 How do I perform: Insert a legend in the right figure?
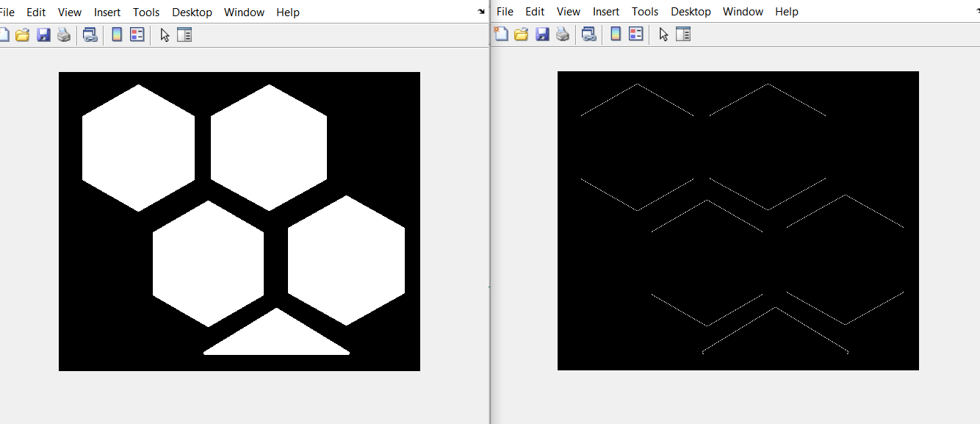[x=635, y=34]
